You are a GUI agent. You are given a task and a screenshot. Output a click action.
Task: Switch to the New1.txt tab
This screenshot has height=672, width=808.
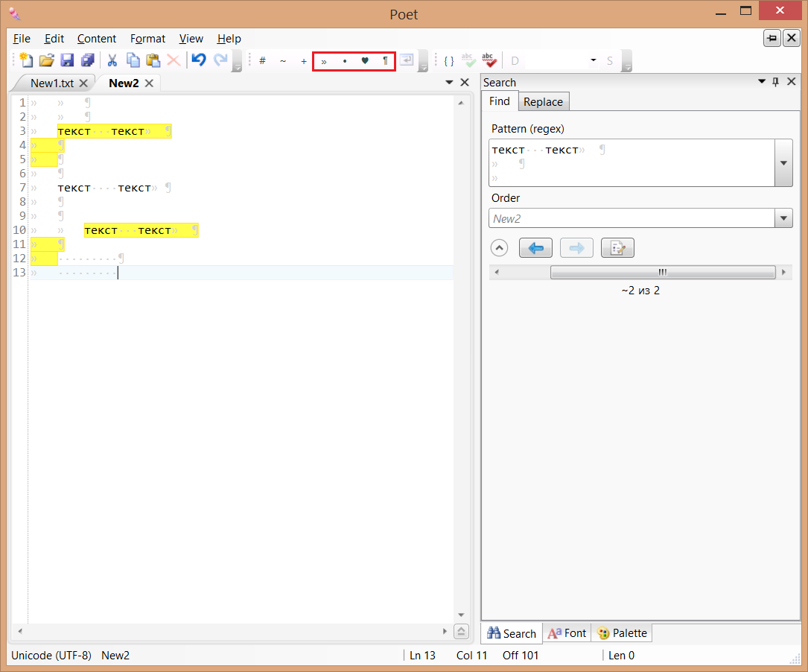52,83
